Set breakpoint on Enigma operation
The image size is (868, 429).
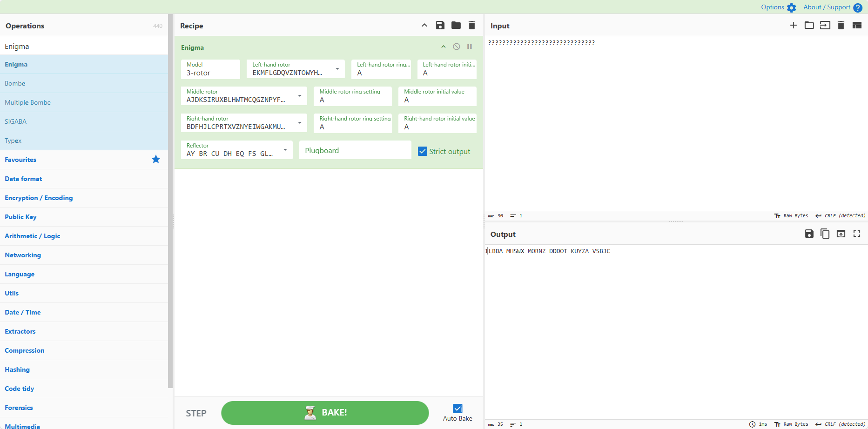click(x=470, y=47)
